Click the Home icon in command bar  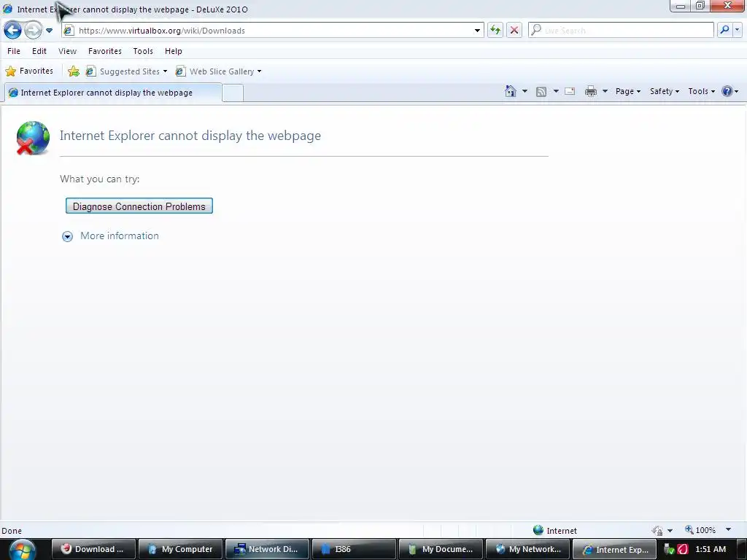tap(511, 91)
